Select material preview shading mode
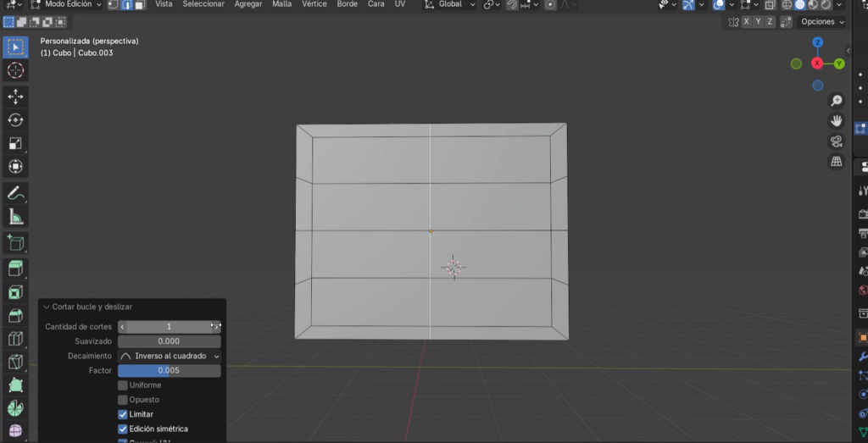 (813, 4)
